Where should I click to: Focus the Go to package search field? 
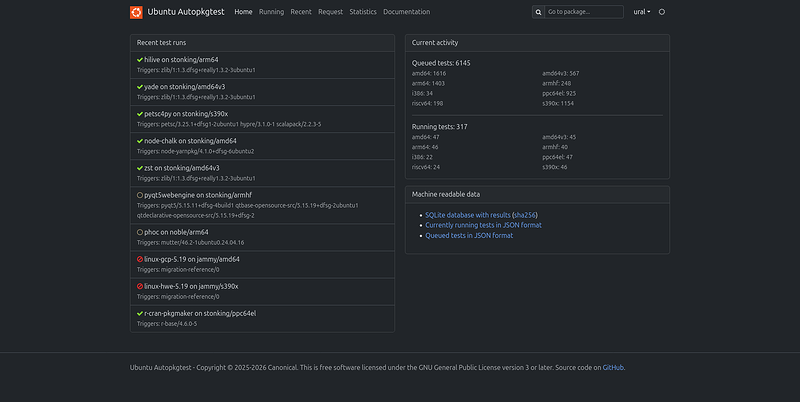(x=584, y=12)
